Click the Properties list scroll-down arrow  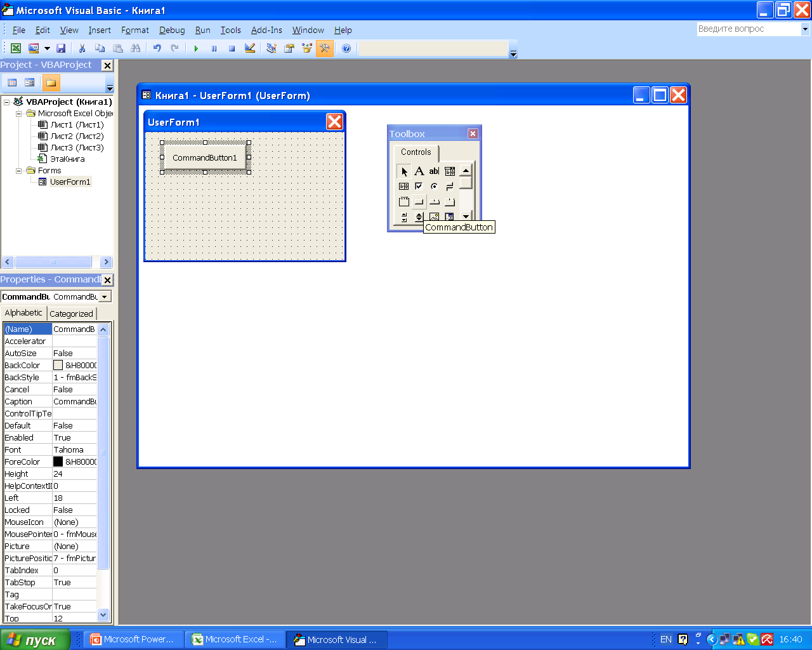click(103, 614)
